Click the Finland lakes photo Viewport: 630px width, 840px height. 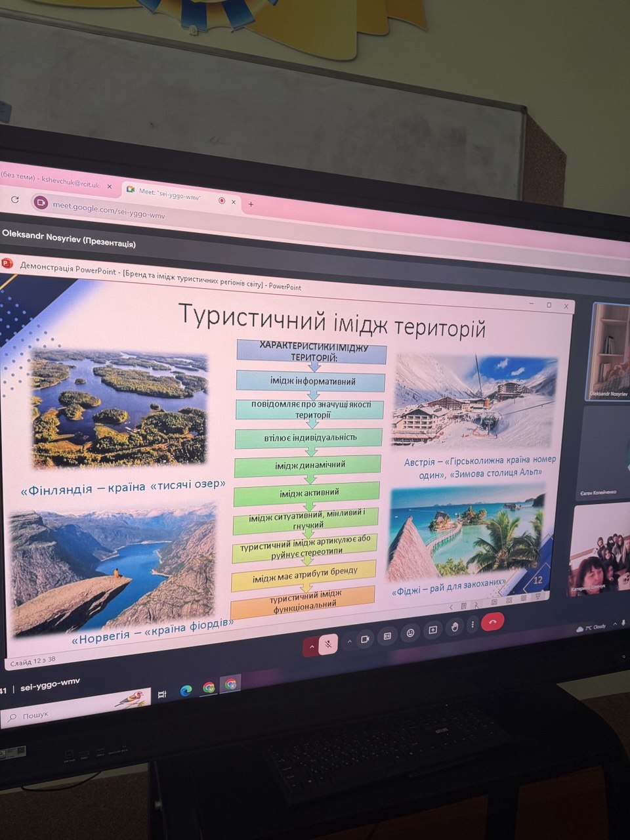click(x=119, y=408)
